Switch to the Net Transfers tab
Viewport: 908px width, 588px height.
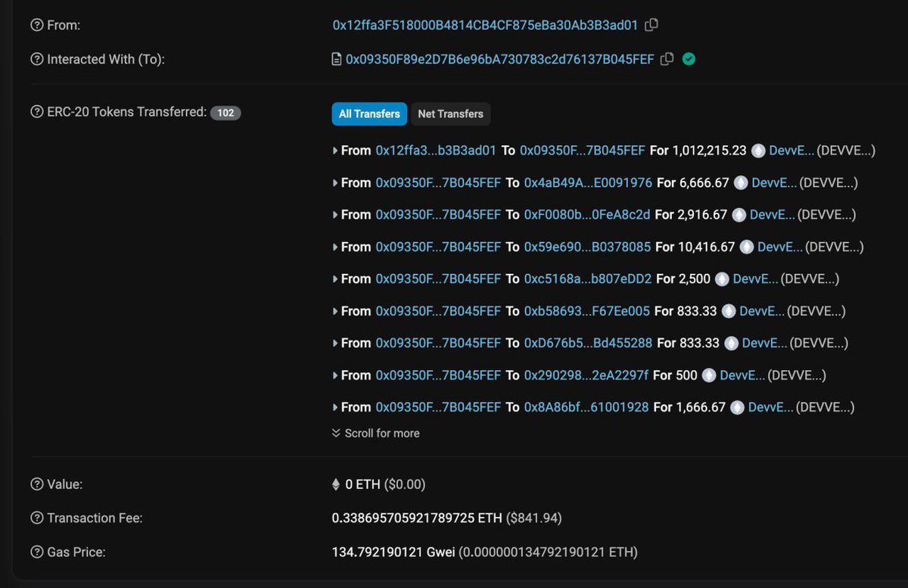pos(450,114)
